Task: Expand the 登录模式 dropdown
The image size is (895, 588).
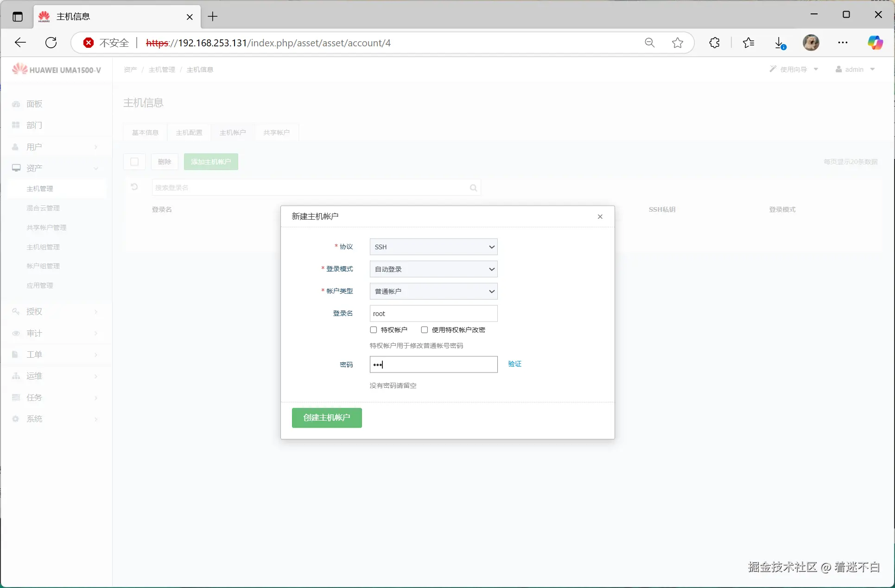Action: pos(433,269)
